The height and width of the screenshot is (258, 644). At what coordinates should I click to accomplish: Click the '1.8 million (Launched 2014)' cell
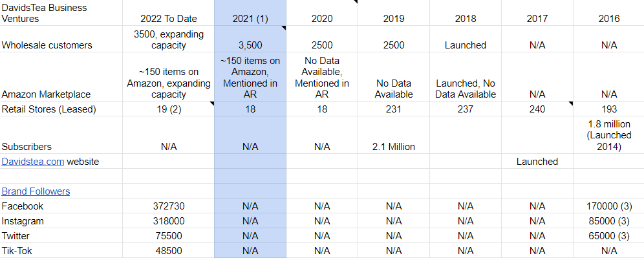tap(608, 135)
